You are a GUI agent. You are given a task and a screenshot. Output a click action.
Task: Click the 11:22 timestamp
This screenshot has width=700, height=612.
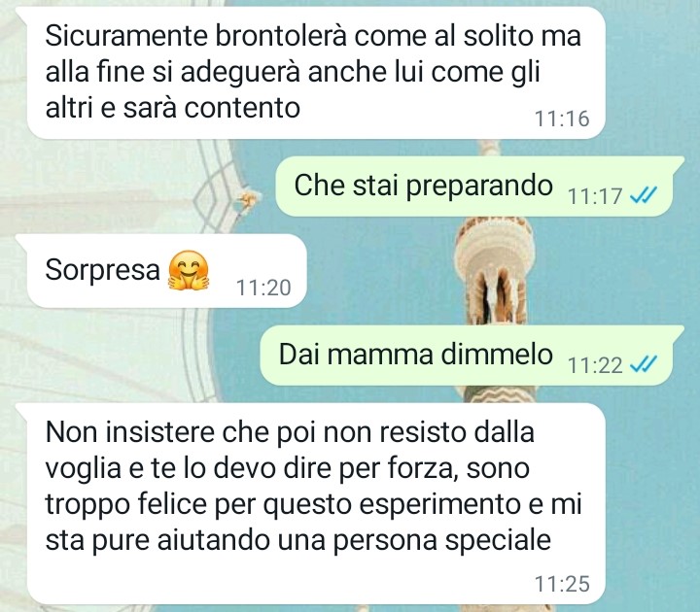pyautogui.click(x=595, y=365)
